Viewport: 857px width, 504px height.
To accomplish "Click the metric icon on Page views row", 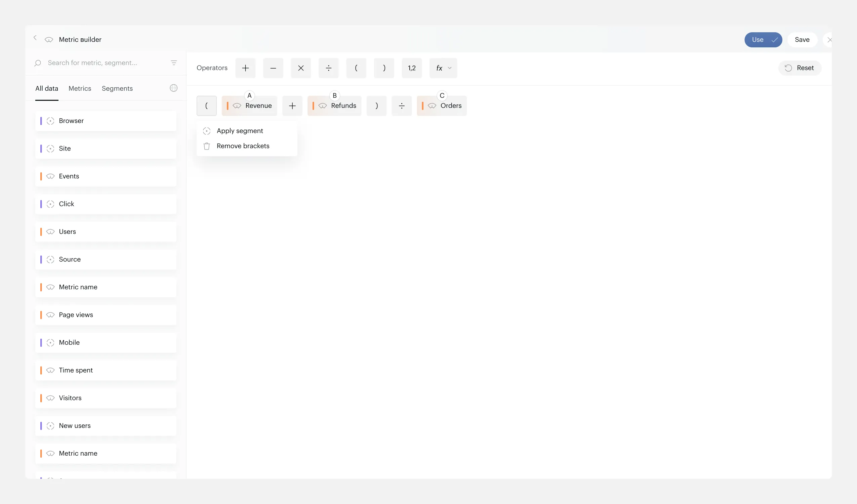I will [50, 315].
